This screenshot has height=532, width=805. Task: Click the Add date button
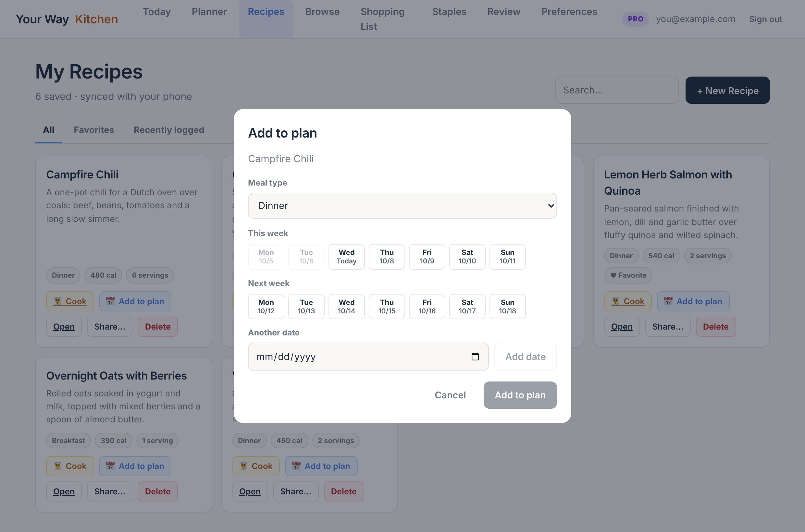[x=525, y=357]
